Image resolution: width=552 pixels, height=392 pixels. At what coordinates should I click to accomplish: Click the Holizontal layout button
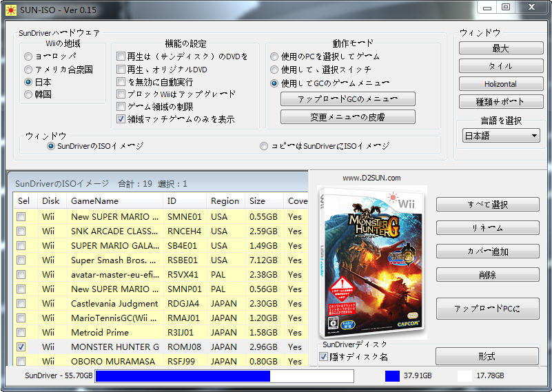(x=501, y=84)
